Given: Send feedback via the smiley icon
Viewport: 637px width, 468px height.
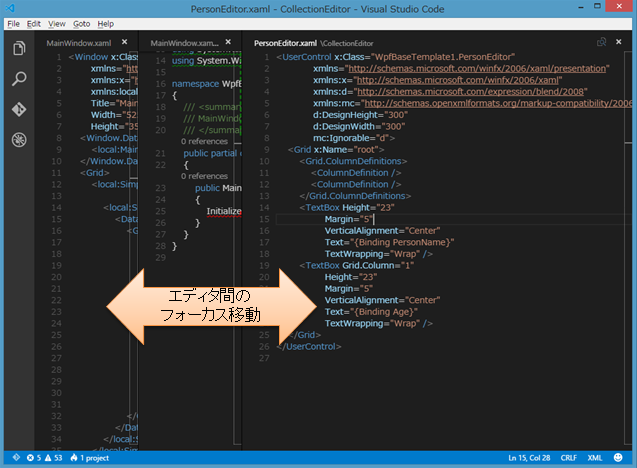Looking at the screenshot, I should click(618, 457).
